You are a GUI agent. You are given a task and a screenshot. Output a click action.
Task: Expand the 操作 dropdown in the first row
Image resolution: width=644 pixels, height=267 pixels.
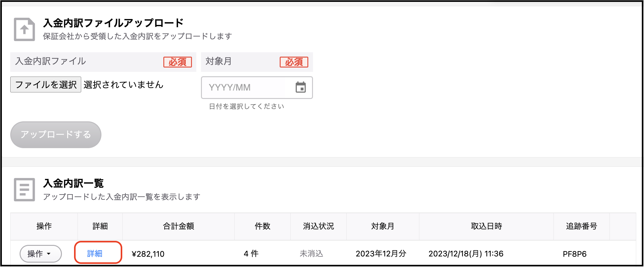[40, 254]
